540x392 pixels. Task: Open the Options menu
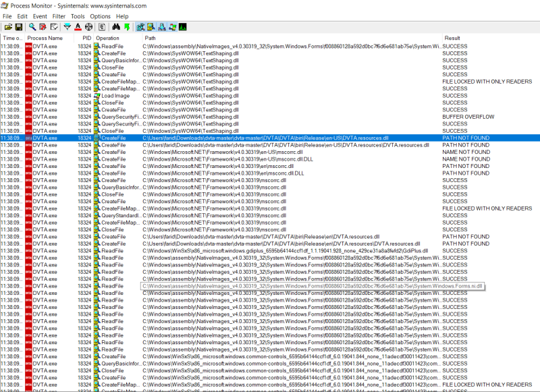point(100,16)
